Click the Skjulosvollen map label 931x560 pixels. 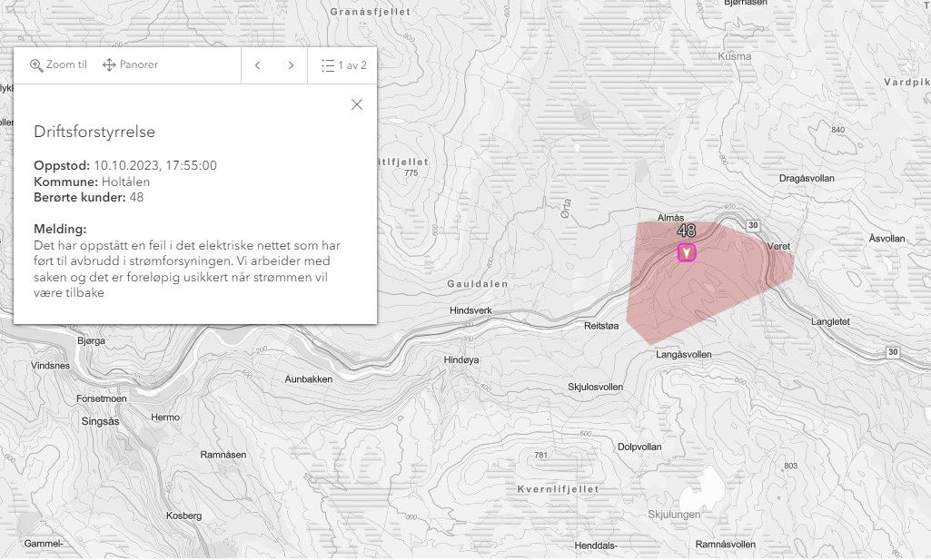595,387
